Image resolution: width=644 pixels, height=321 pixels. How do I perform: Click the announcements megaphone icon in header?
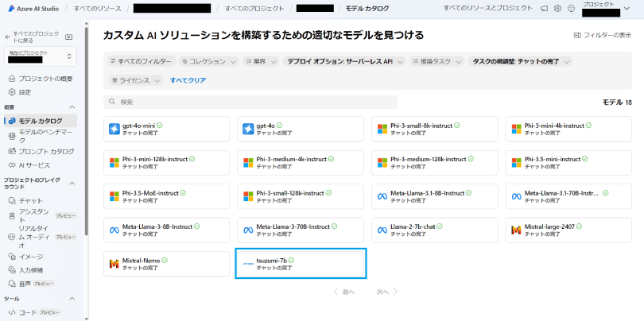coord(544,8)
